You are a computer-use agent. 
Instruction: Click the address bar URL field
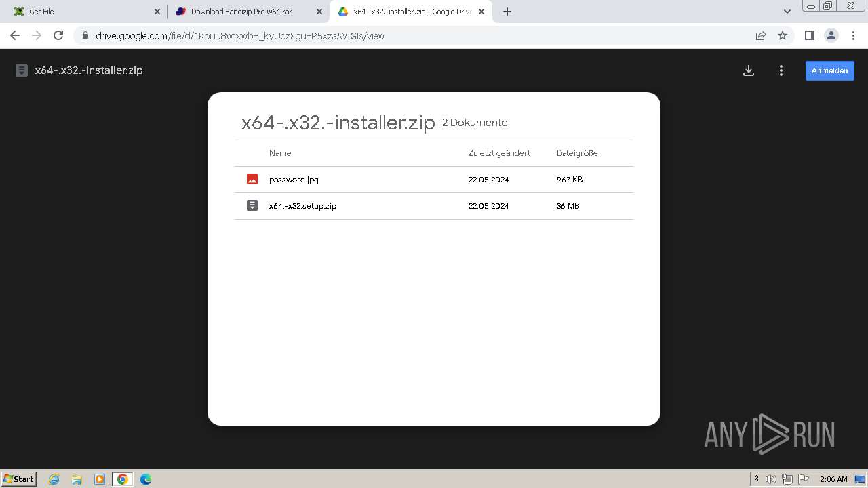(420, 35)
